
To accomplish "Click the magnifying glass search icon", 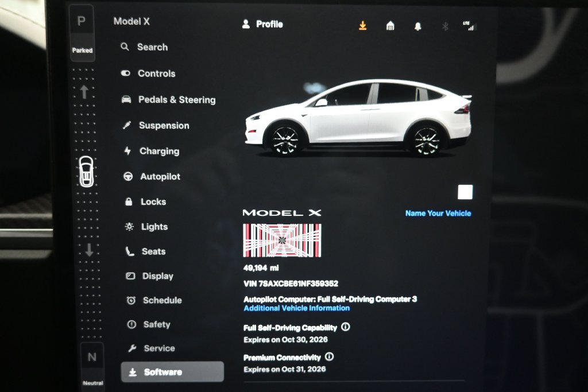I will (x=125, y=47).
